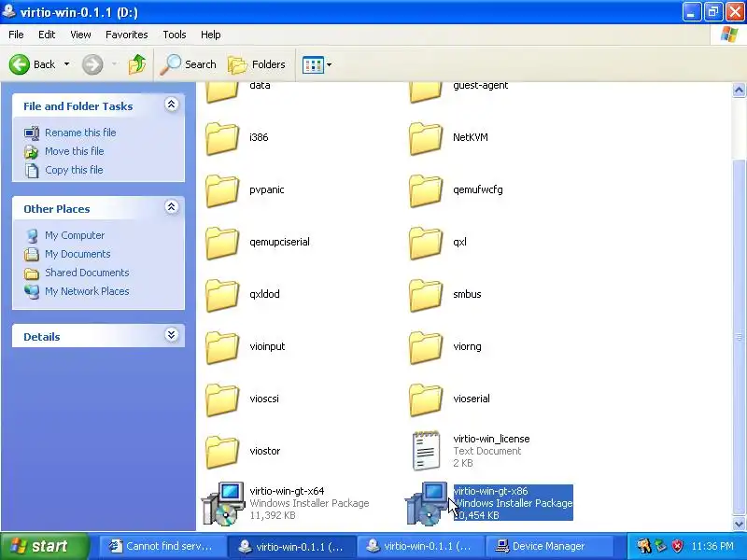
Task: Select the viorng folder icon
Action: 426,347
